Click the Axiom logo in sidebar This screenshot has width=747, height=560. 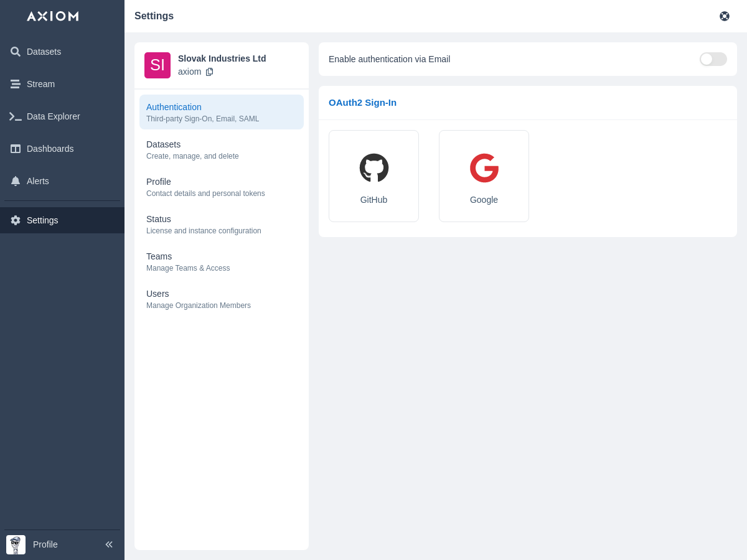53,16
